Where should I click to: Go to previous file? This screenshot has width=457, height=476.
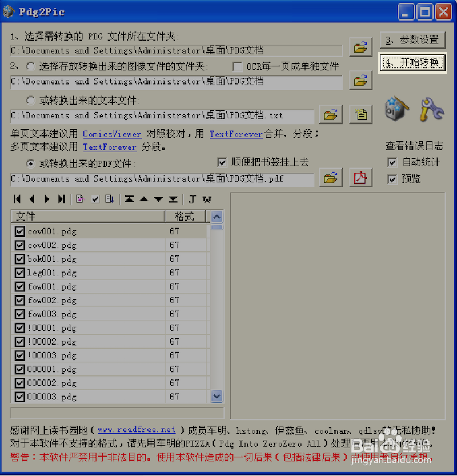(32, 199)
